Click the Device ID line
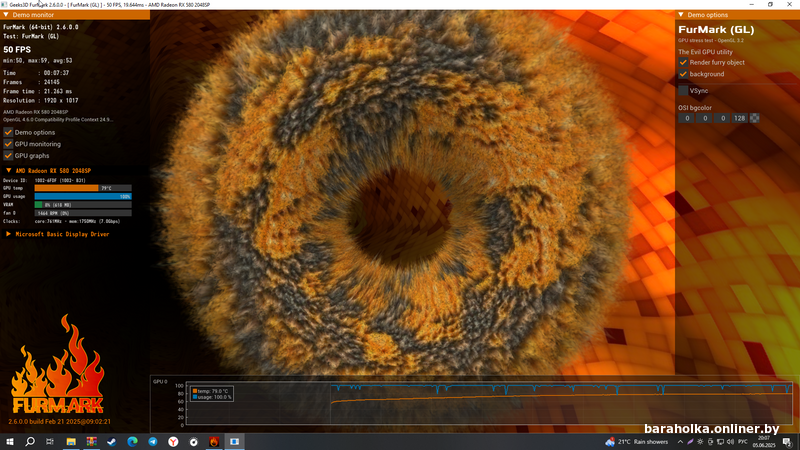The width and height of the screenshot is (800, 450). pyautogui.click(x=44, y=180)
